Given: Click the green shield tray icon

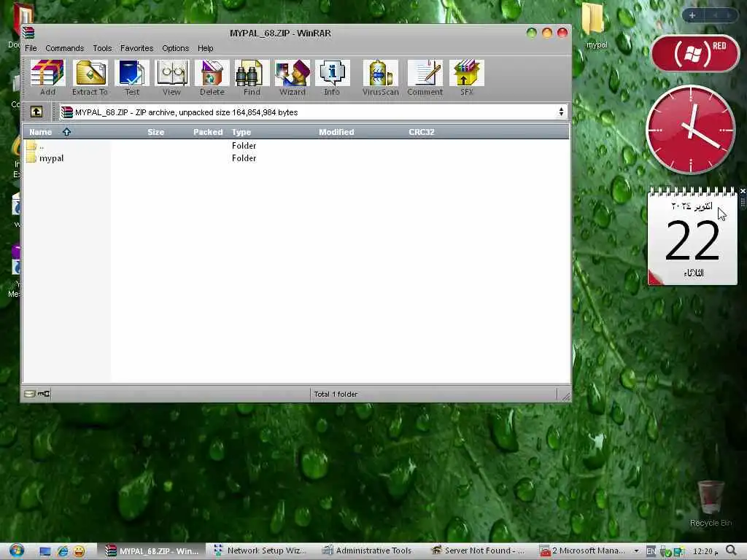Looking at the screenshot, I should [665, 552].
